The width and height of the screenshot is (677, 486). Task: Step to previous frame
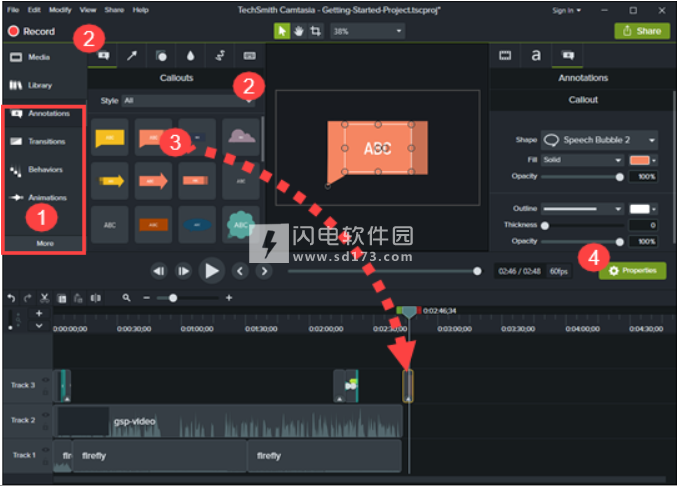(x=159, y=271)
